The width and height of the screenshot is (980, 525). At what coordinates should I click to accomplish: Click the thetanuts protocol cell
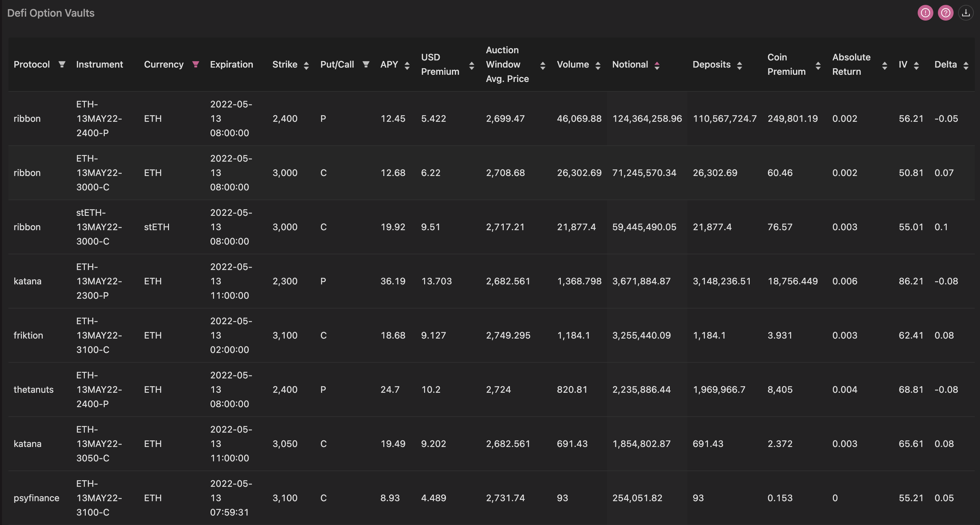(x=34, y=390)
